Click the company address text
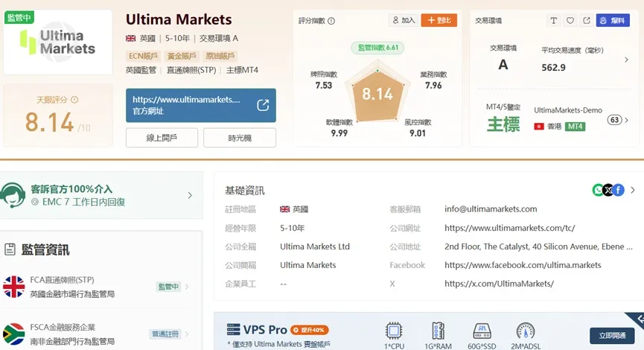The width and height of the screenshot is (644, 350). [x=538, y=246]
